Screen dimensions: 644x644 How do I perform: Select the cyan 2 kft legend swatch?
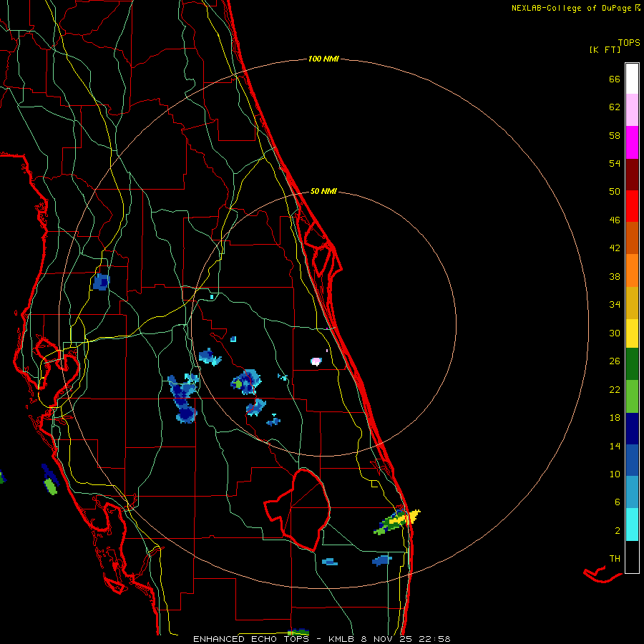click(632, 525)
